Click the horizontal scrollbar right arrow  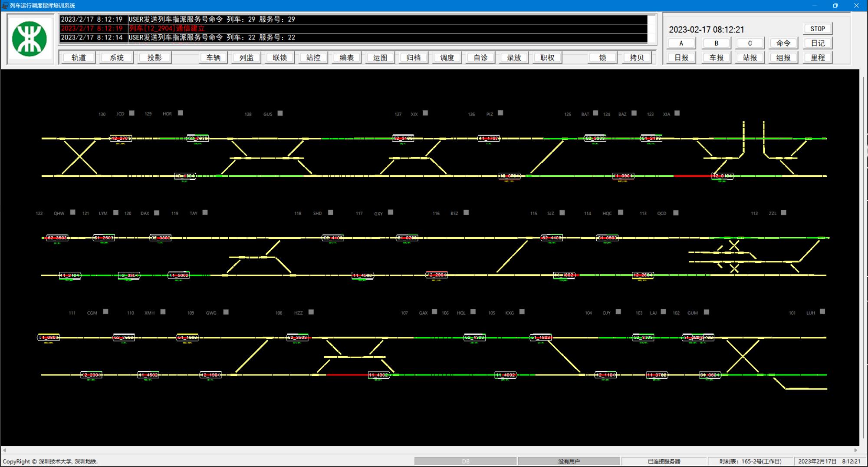coord(856,450)
